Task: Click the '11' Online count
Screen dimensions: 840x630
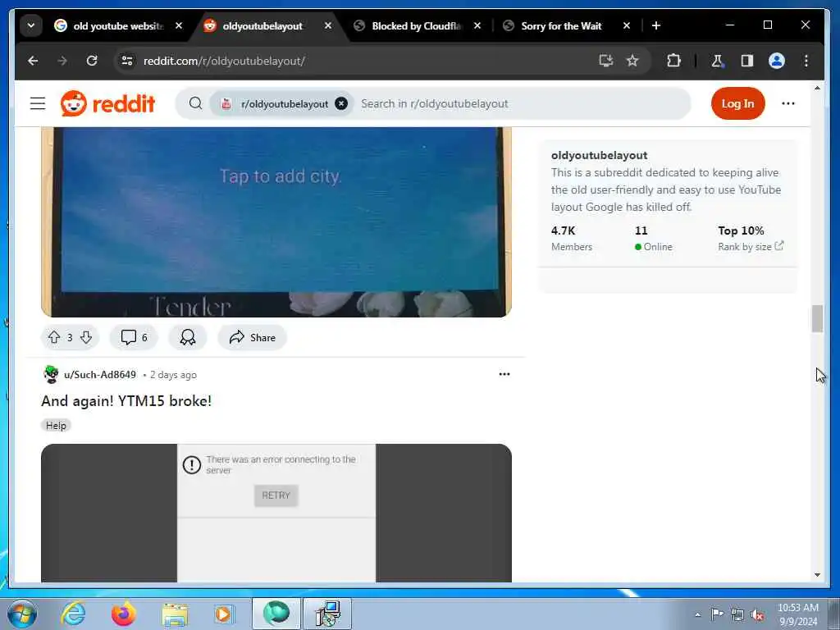Action: (641, 231)
